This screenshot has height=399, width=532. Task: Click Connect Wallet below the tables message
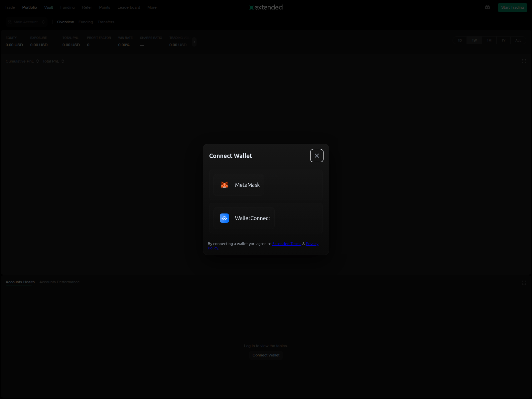point(266,355)
